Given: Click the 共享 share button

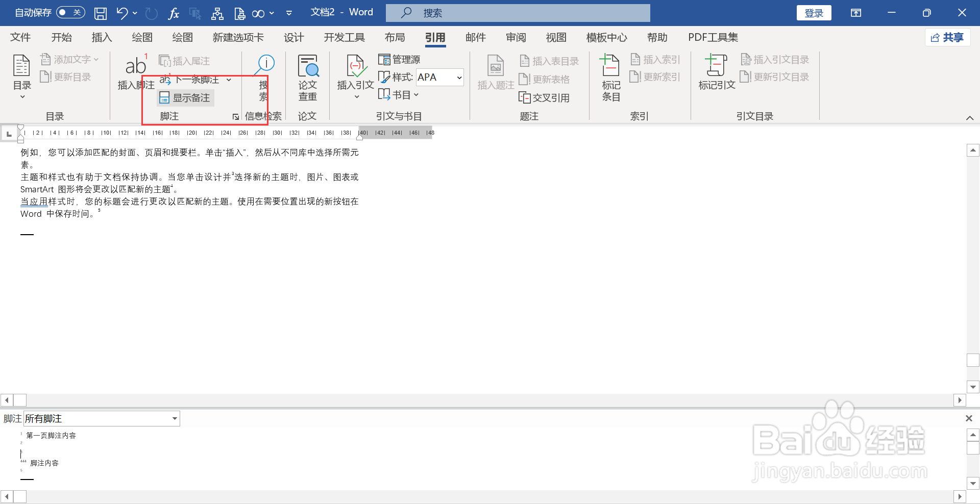Looking at the screenshot, I should pyautogui.click(x=947, y=37).
